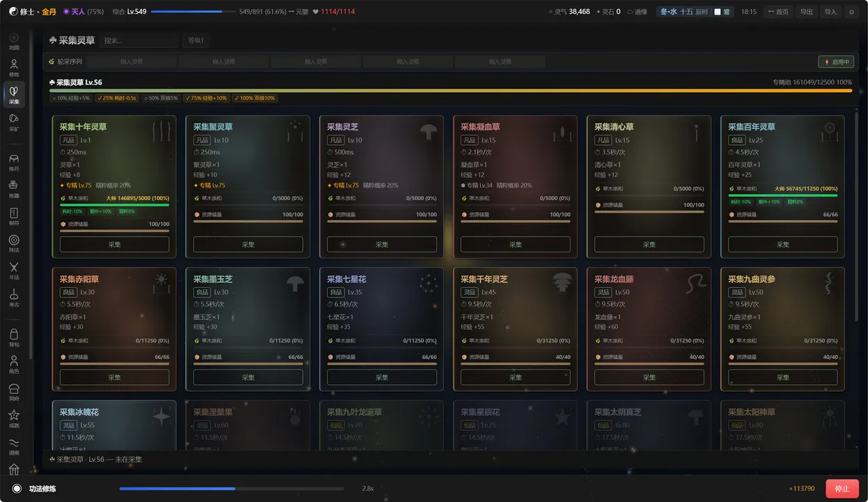The height and width of the screenshot is (502, 868).
Task: Change the 等级 sort order
Action: point(196,40)
